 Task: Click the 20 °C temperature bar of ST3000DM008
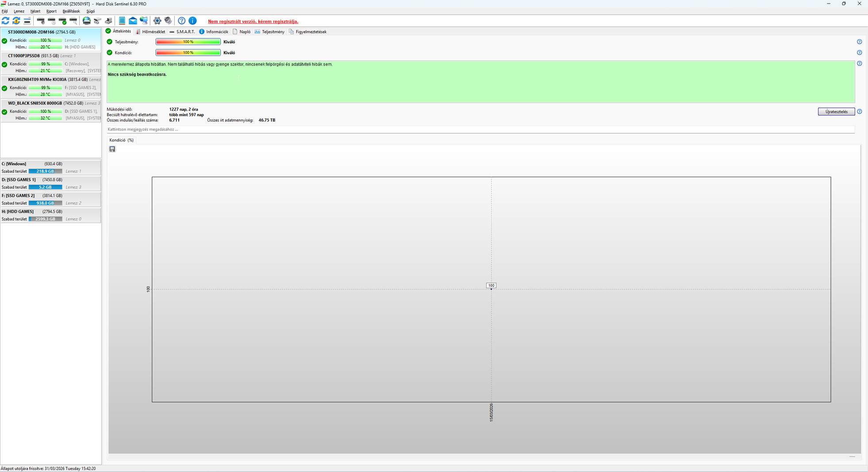[45, 47]
